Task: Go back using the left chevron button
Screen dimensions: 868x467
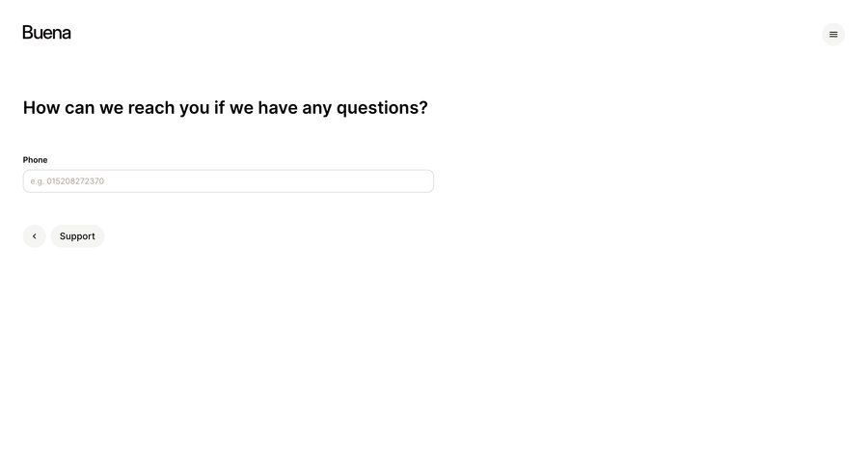Action: point(35,236)
